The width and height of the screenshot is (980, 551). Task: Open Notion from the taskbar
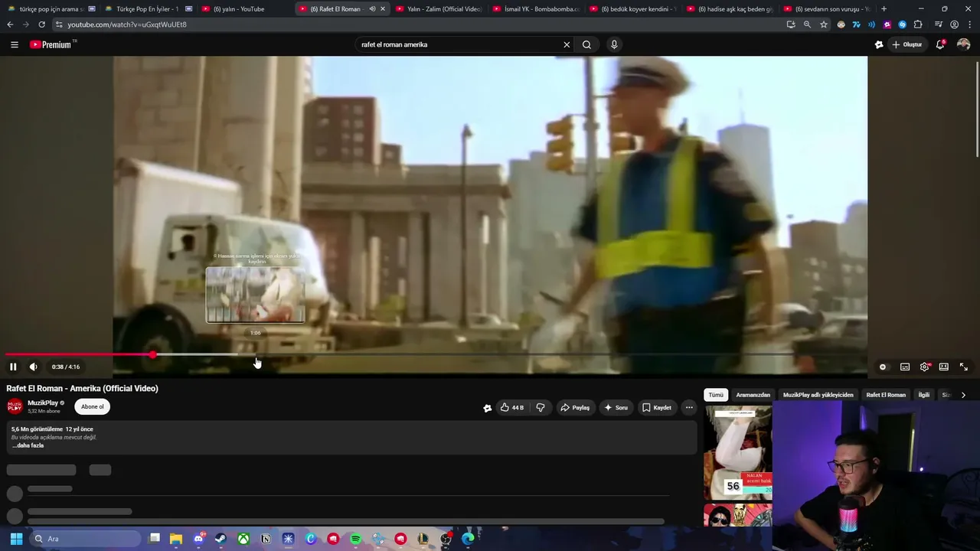[x=266, y=539]
